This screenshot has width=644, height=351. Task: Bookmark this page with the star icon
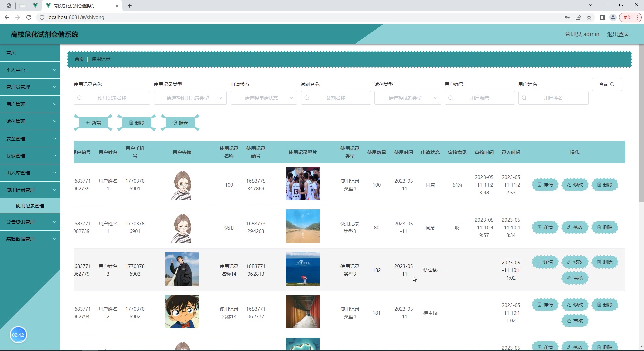pyautogui.click(x=589, y=17)
